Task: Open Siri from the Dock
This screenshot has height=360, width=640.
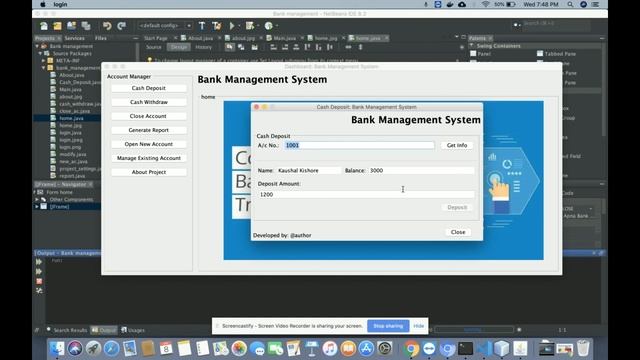Action: 75,349
